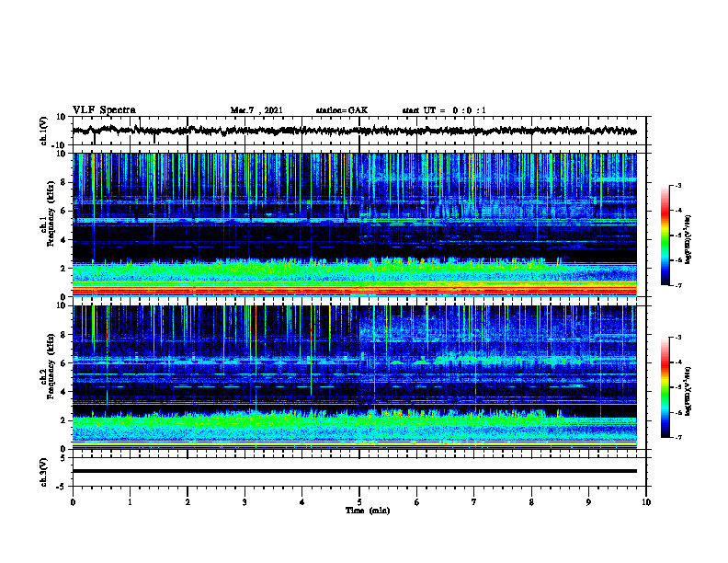Click the "-3" label on ch.2 colorbar
The image size is (728, 563).
678,338
